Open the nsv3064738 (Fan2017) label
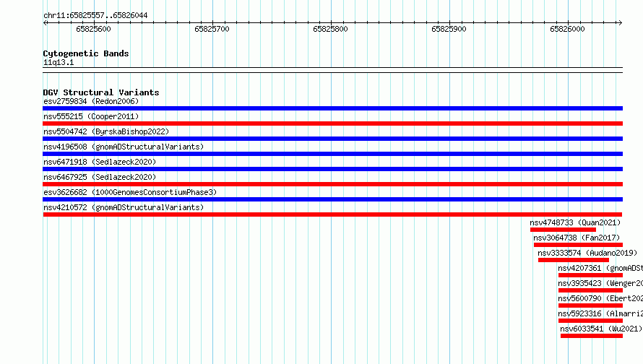The image size is (643, 364). 577,238
